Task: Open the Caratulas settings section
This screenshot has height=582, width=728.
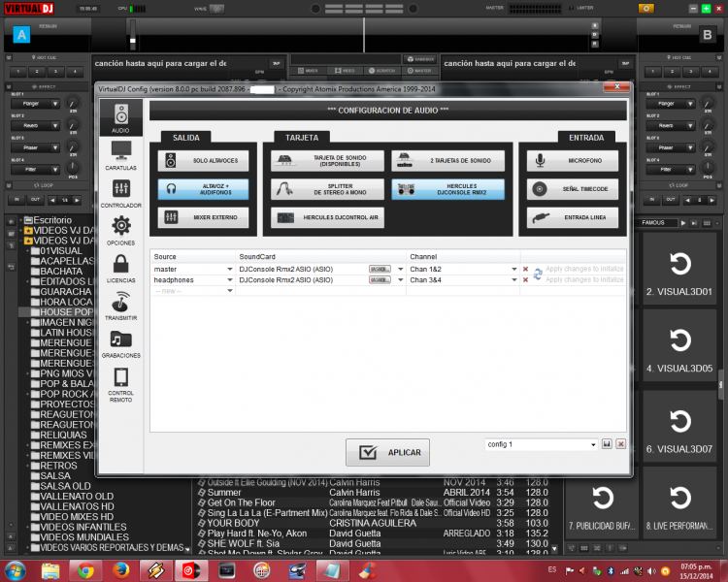Action: click(121, 155)
